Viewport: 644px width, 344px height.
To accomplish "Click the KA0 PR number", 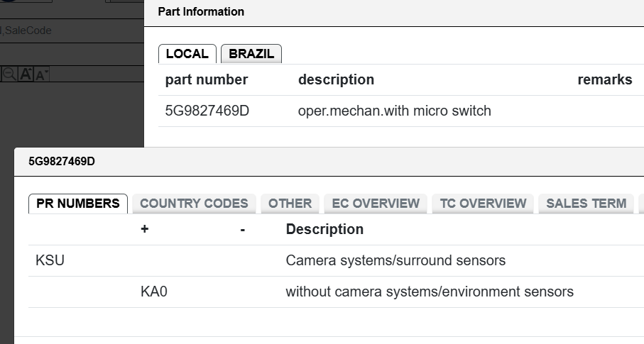I will pos(153,292).
